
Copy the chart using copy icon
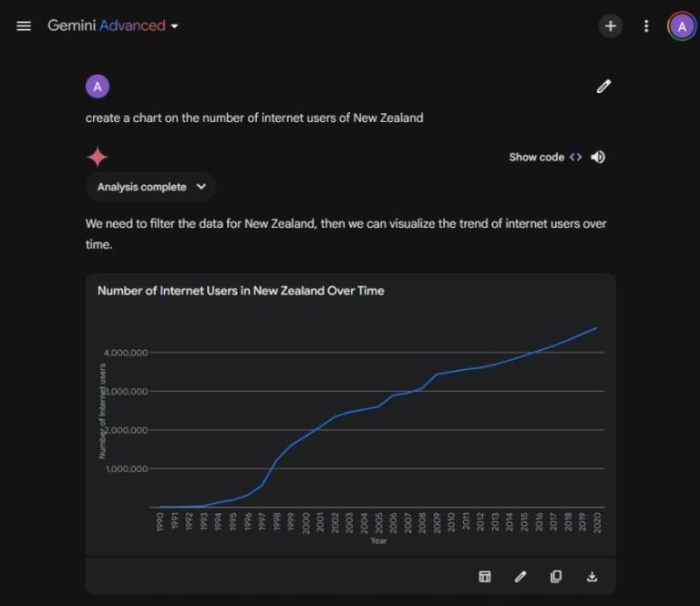(556, 576)
